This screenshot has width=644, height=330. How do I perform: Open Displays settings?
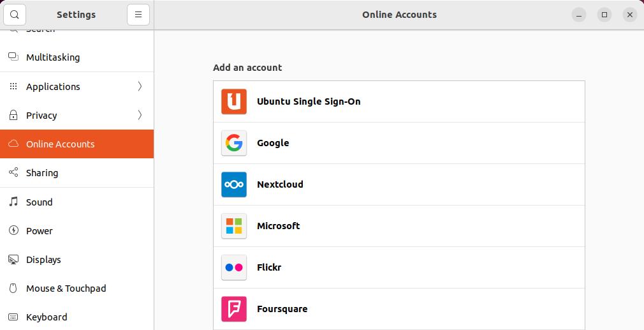77,259
